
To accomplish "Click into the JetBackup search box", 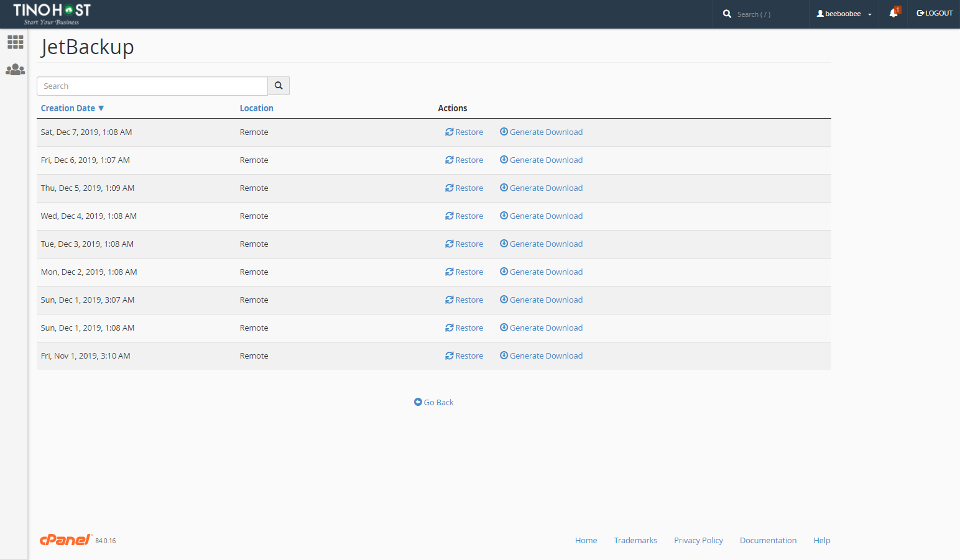I will pos(152,86).
